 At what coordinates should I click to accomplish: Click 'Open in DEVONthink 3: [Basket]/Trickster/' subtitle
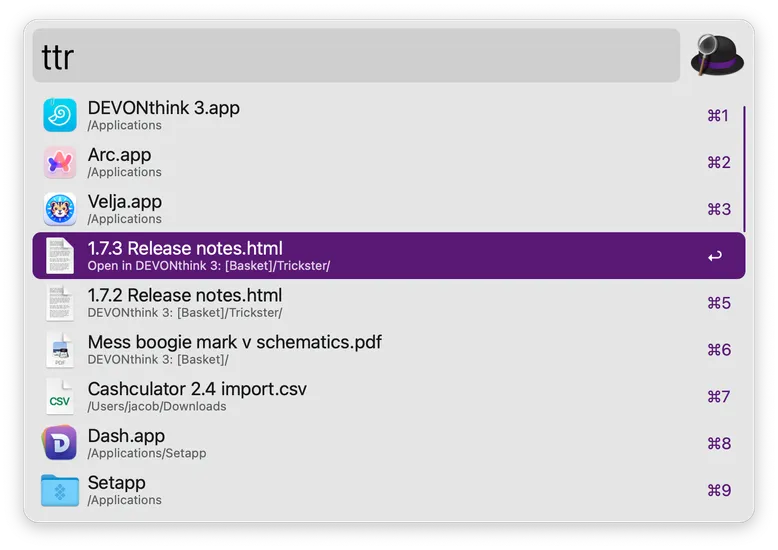[x=209, y=266]
